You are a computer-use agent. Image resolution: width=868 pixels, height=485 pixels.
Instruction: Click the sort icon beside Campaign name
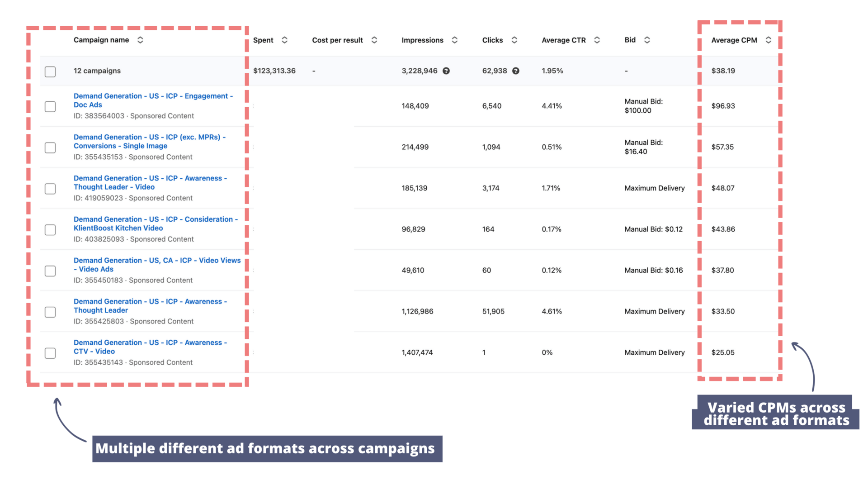point(140,40)
